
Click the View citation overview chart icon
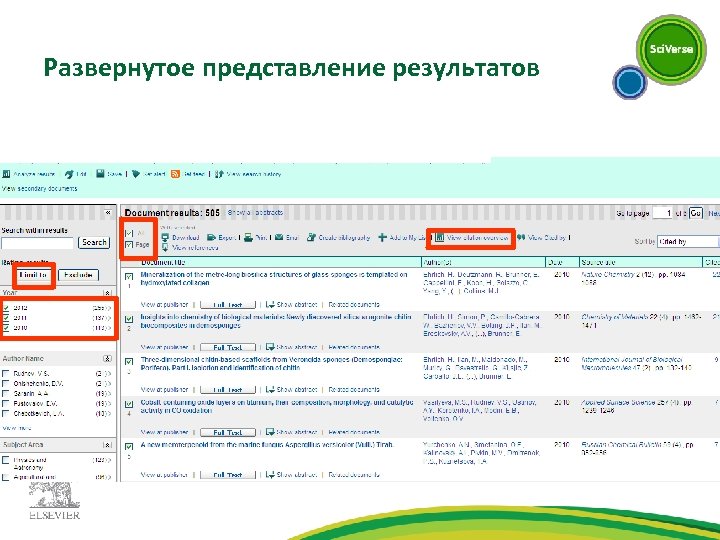[439, 237]
